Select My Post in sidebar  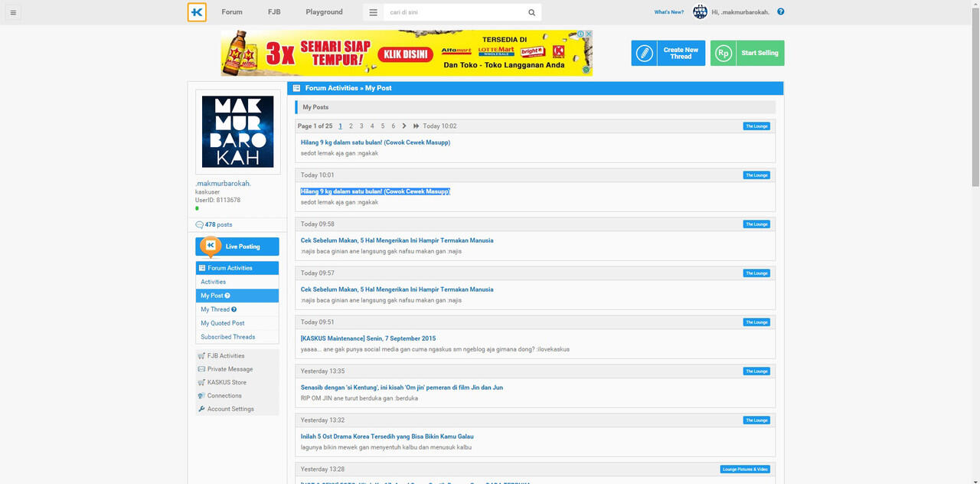pyautogui.click(x=237, y=296)
